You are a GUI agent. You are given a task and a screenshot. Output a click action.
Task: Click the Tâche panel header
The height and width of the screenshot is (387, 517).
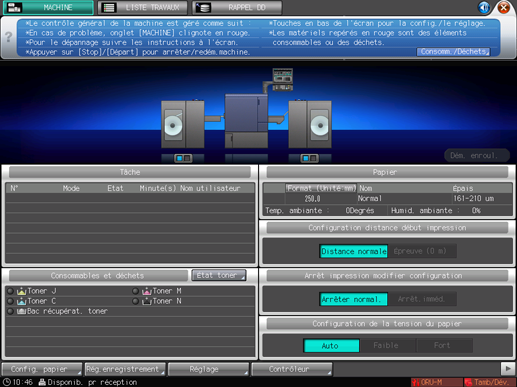(130, 172)
